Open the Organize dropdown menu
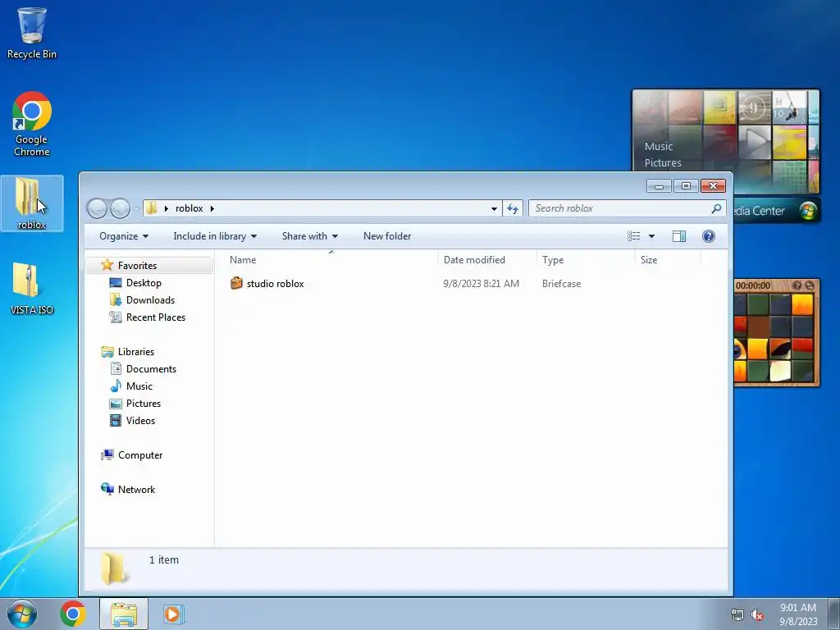This screenshot has width=840, height=630. [x=124, y=236]
